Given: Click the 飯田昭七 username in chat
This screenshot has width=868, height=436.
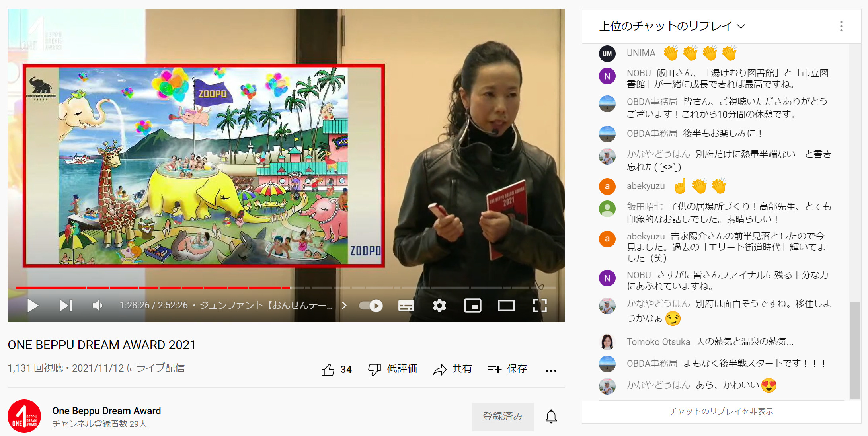Looking at the screenshot, I should pyautogui.click(x=645, y=207).
